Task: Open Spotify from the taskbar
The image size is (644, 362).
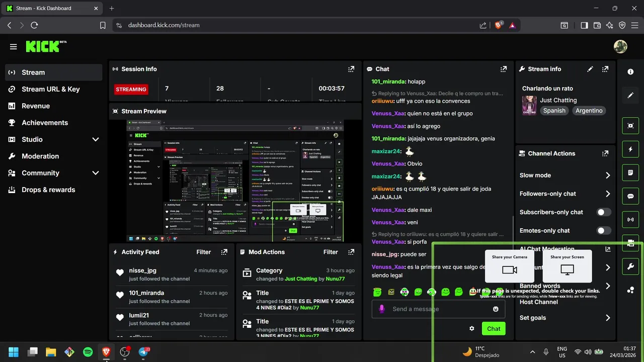Action: coord(88,352)
